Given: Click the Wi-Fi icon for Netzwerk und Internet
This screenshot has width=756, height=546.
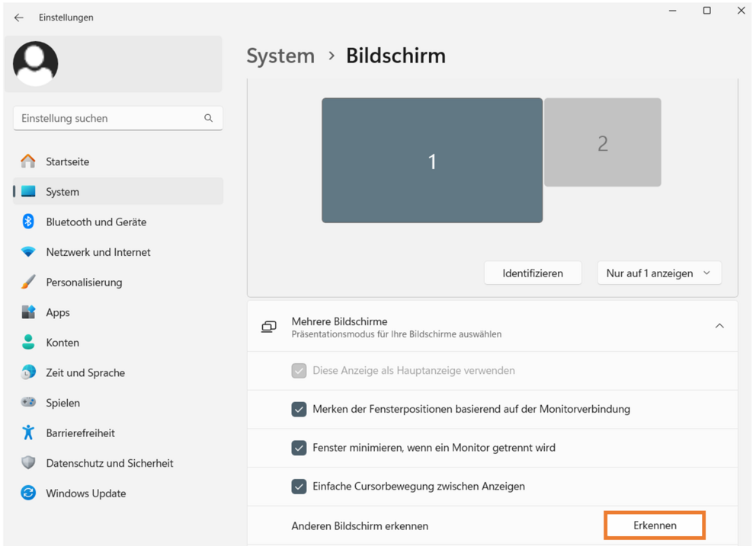Looking at the screenshot, I should pyautogui.click(x=28, y=251).
